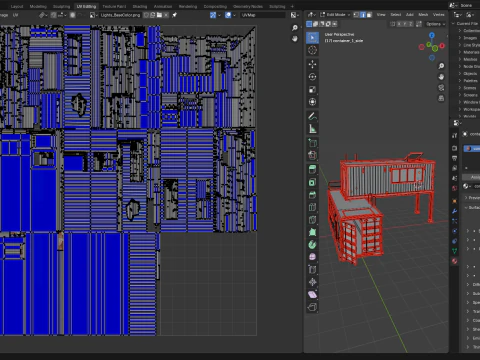Viewport: 480px width, 360px height.
Task: Open the View menu in 3D viewport
Action: 381,15
